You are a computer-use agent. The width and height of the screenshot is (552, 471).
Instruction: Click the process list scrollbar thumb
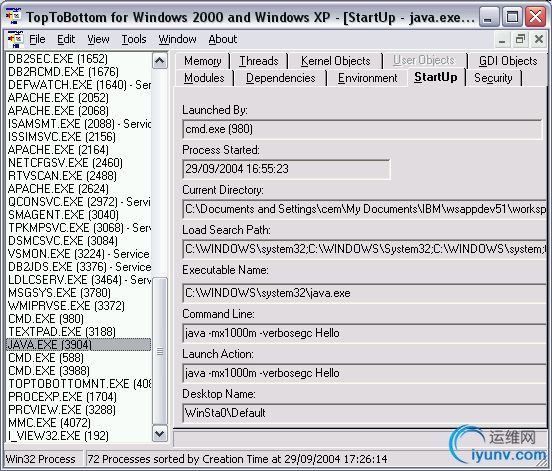coord(160,351)
